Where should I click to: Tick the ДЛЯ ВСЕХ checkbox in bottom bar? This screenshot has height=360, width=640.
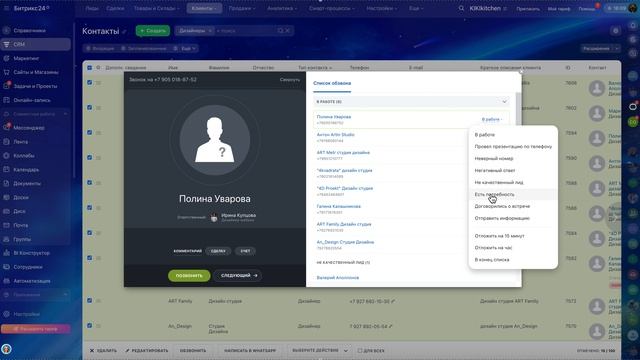pyautogui.click(x=360, y=351)
